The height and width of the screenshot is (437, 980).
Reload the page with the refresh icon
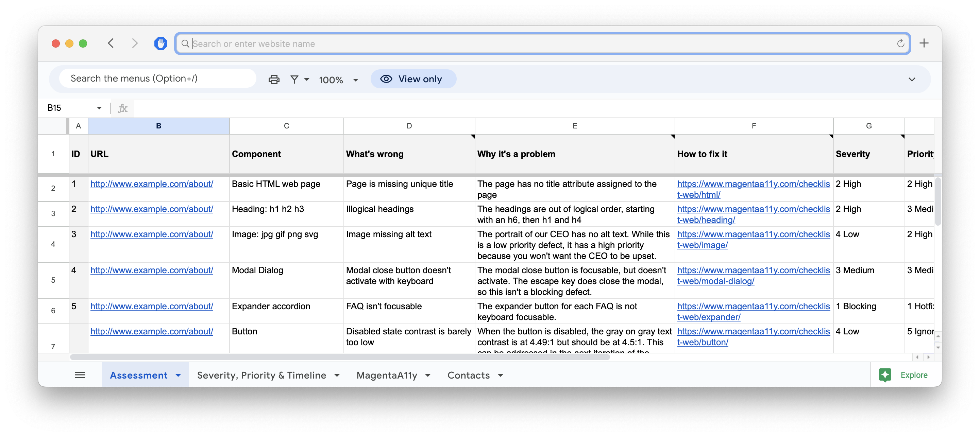[900, 44]
